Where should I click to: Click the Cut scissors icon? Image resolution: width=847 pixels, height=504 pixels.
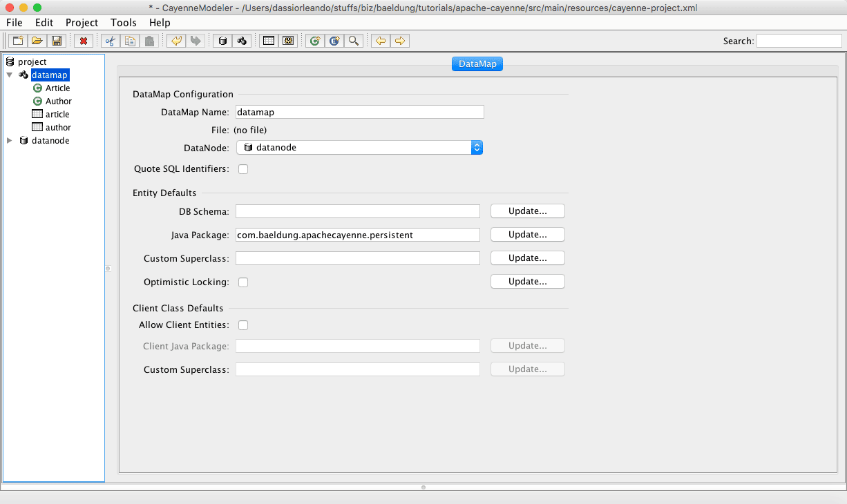tap(111, 41)
